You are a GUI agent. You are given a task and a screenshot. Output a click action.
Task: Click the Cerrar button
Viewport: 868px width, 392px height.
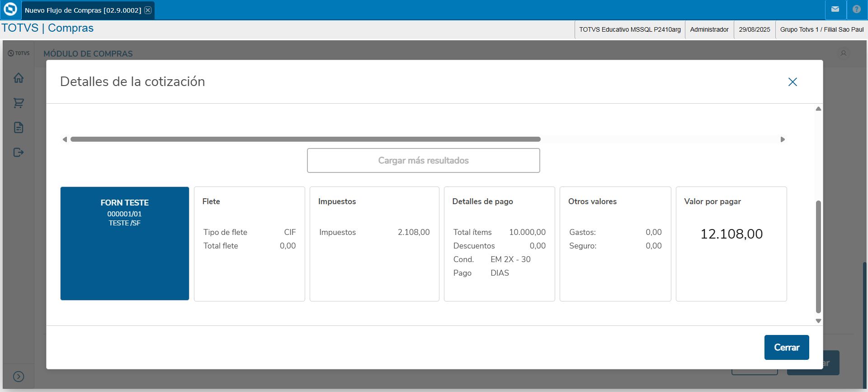click(787, 348)
